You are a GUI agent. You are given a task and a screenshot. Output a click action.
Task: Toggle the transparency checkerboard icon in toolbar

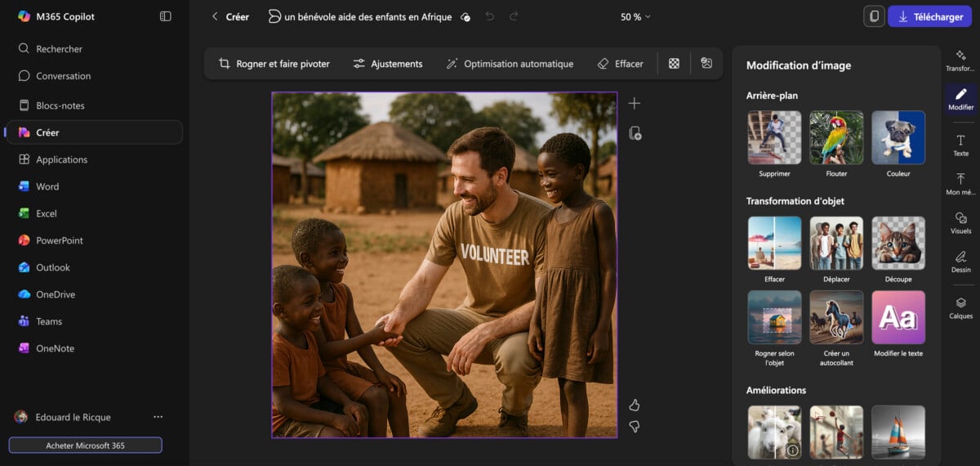pos(674,64)
